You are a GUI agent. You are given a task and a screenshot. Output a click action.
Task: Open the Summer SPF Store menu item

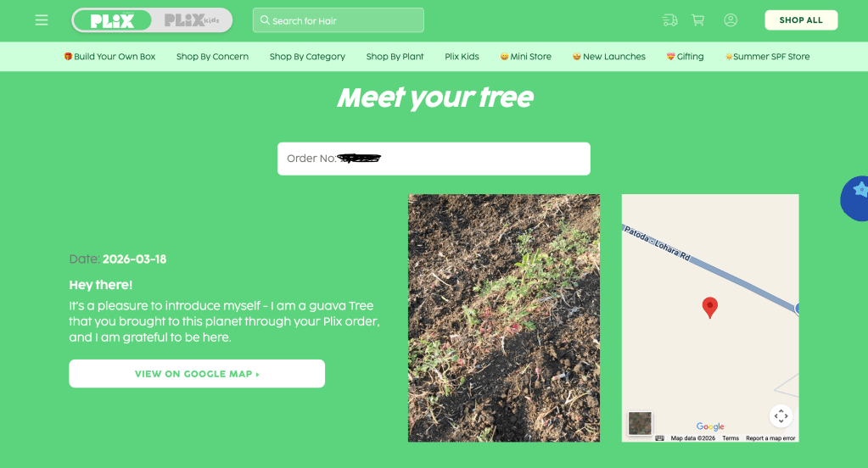pos(767,57)
